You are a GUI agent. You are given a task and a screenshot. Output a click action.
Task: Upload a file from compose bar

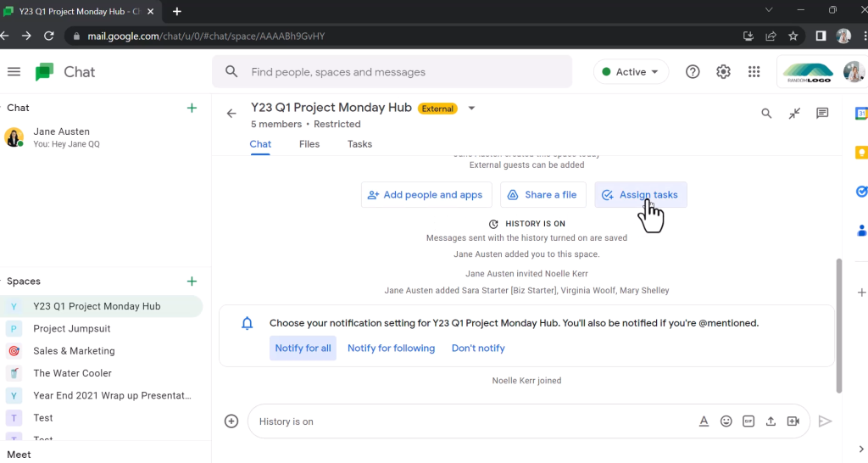pyautogui.click(x=771, y=421)
